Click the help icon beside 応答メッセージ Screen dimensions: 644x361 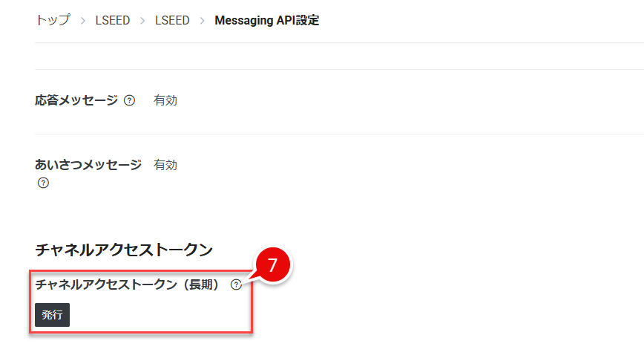pos(130,101)
